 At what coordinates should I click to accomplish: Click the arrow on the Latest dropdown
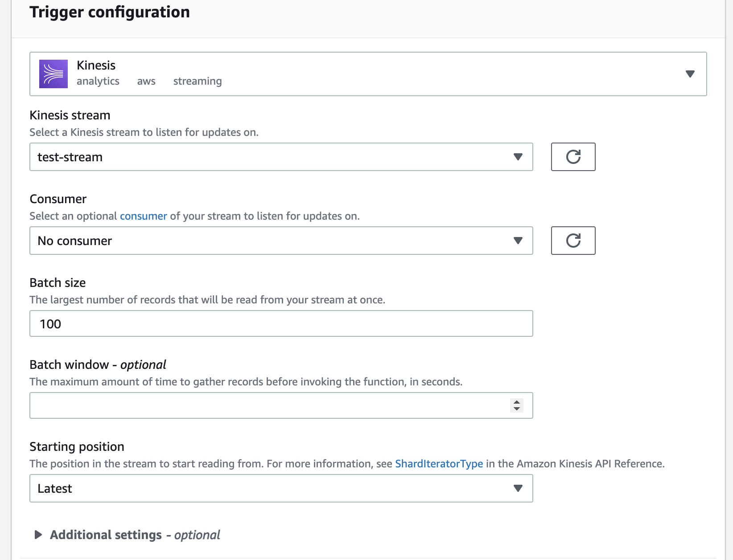click(518, 488)
